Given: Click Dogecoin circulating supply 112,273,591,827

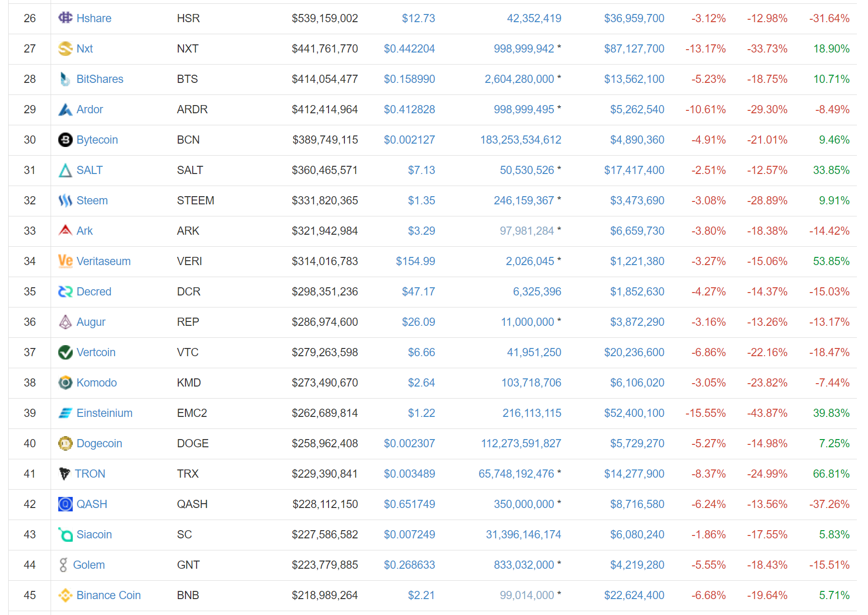Looking at the screenshot, I should [x=521, y=443].
